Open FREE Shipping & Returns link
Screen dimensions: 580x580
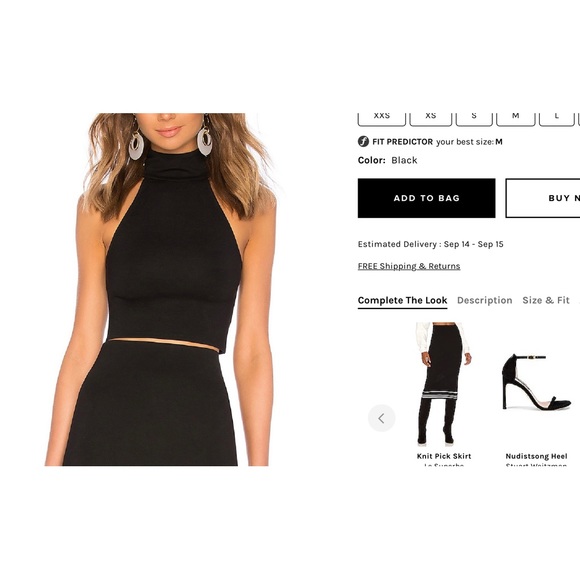[409, 266]
